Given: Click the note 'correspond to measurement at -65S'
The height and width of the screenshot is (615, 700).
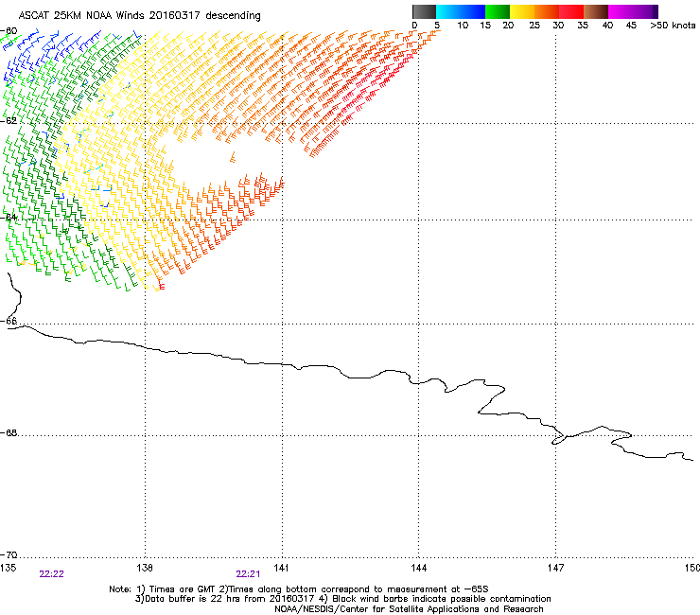Looking at the screenshot, I should pos(405,589).
